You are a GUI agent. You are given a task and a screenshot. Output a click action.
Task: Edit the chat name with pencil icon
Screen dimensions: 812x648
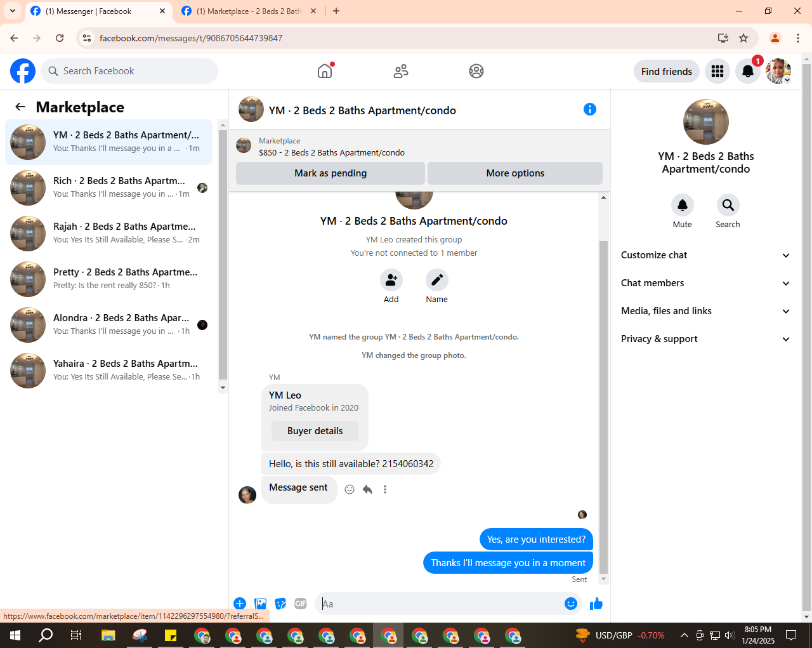tap(437, 280)
